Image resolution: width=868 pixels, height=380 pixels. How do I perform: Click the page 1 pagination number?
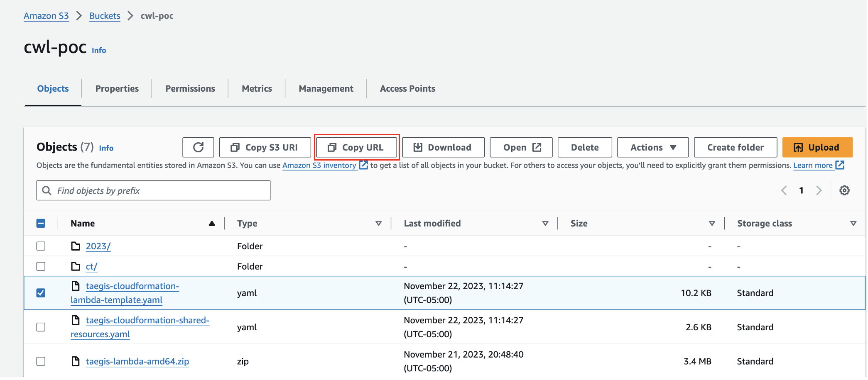point(801,190)
